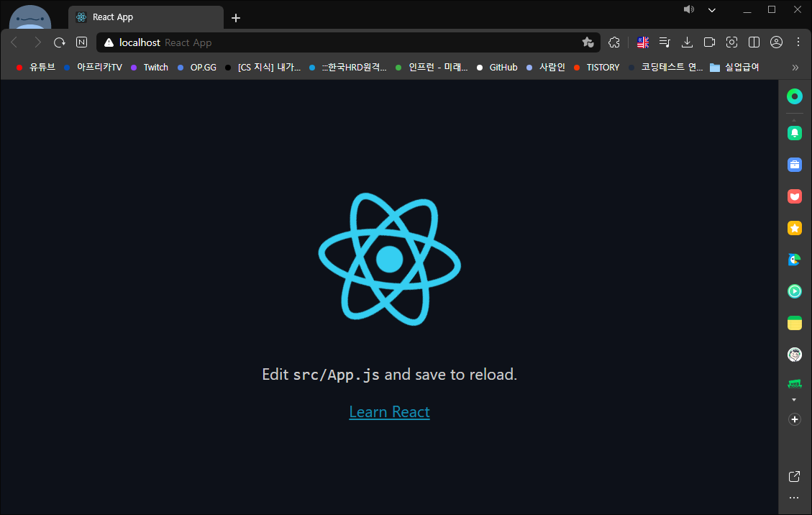Viewport: 812px width, 515px height.
Task: Open the OP.GG bookmark
Action: pyautogui.click(x=197, y=68)
